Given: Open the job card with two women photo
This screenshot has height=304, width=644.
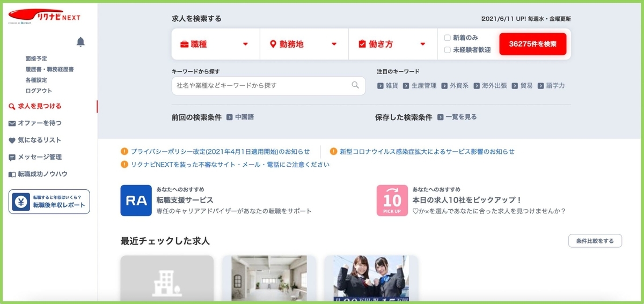Looking at the screenshot, I should pyautogui.click(x=371, y=279).
